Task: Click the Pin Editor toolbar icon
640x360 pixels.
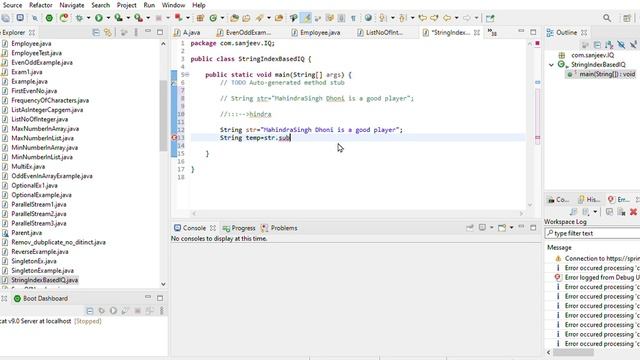Action: pos(490,18)
